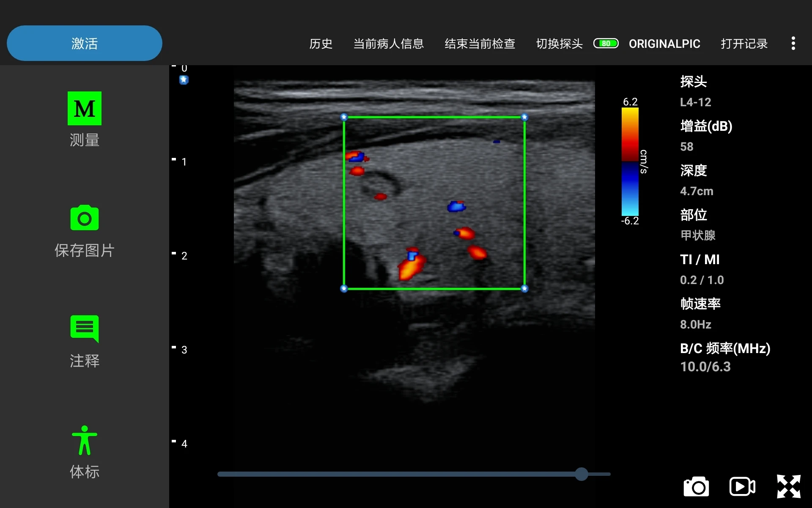Click the focus marker on depth ruler

click(x=184, y=80)
